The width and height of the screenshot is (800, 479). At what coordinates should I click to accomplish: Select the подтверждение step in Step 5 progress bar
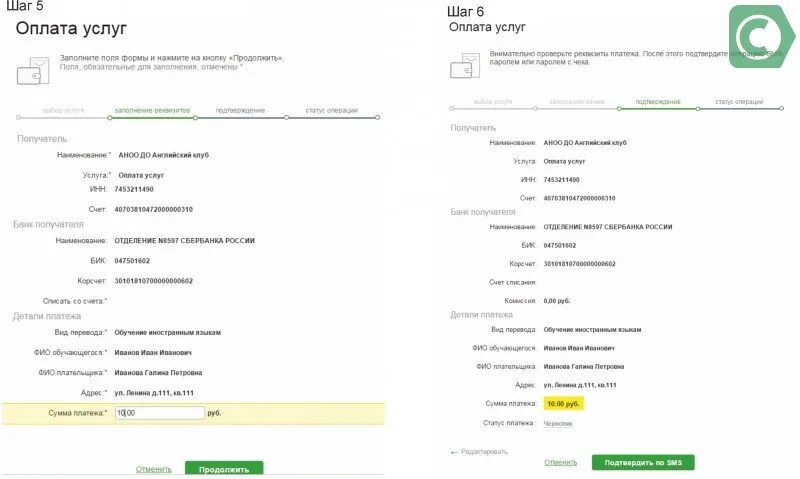(x=240, y=110)
